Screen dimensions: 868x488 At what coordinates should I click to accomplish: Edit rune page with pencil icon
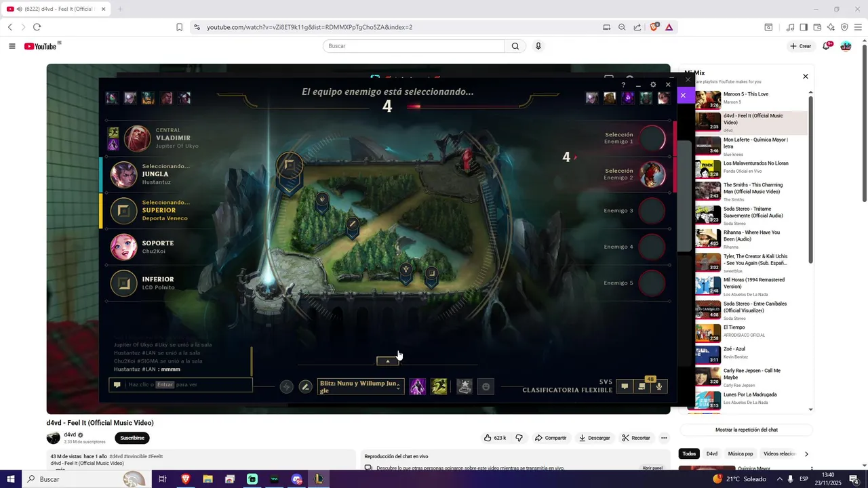306,386
